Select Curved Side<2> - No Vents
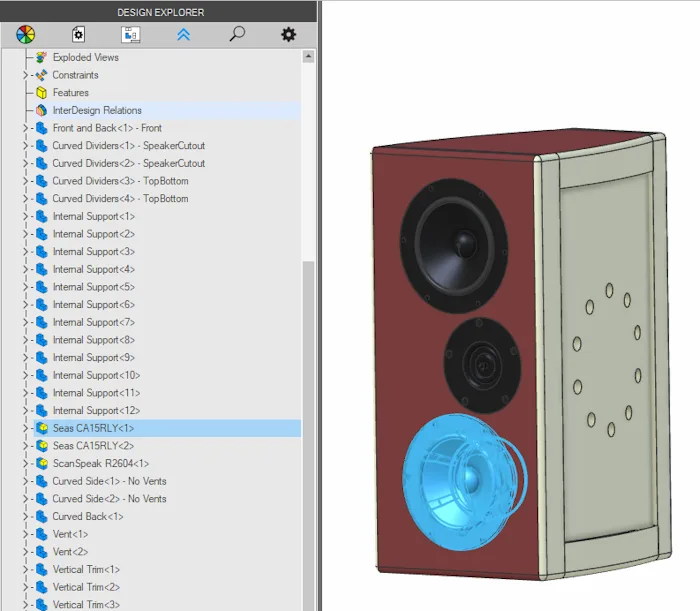This screenshot has height=611, width=700. [x=109, y=499]
